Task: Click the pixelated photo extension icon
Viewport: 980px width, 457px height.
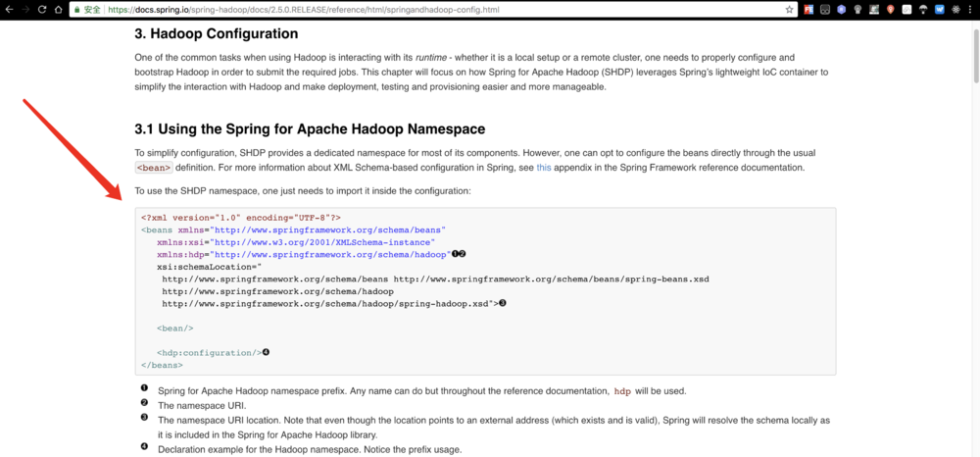Action: tap(874, 9)
